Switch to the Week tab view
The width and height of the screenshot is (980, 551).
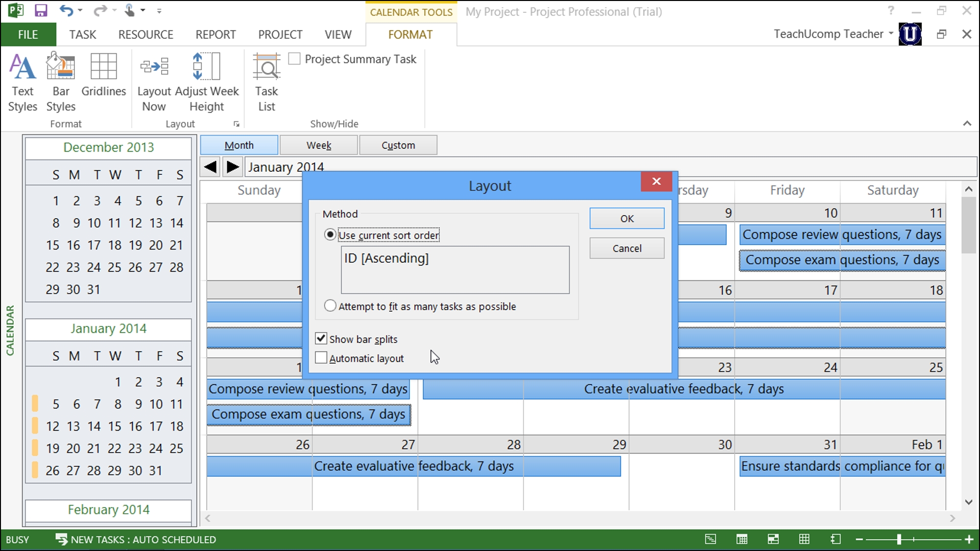coord(318,145)
